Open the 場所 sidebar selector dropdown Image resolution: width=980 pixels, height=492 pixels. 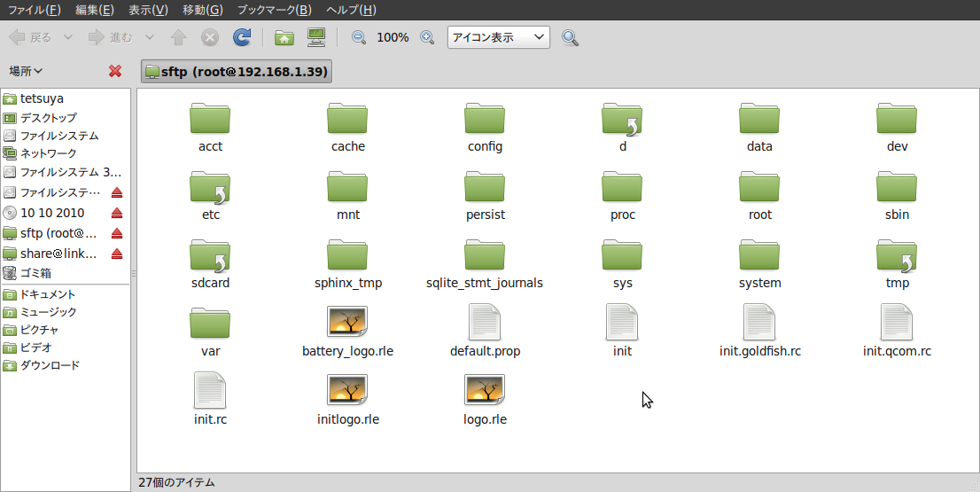pyautogui.click(x=26, y=71)
